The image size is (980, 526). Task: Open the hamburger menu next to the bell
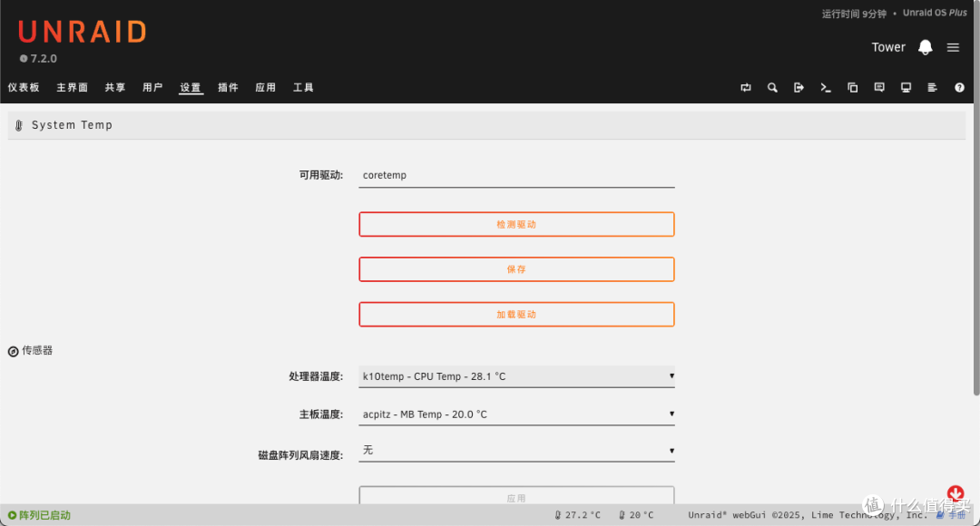coord(953,47)
